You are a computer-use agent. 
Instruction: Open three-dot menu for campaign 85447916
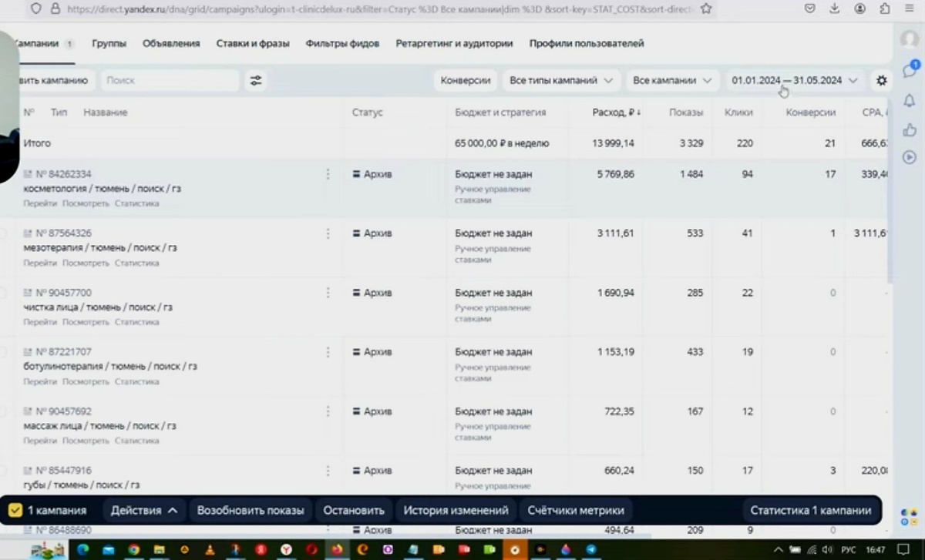[328, 471]
